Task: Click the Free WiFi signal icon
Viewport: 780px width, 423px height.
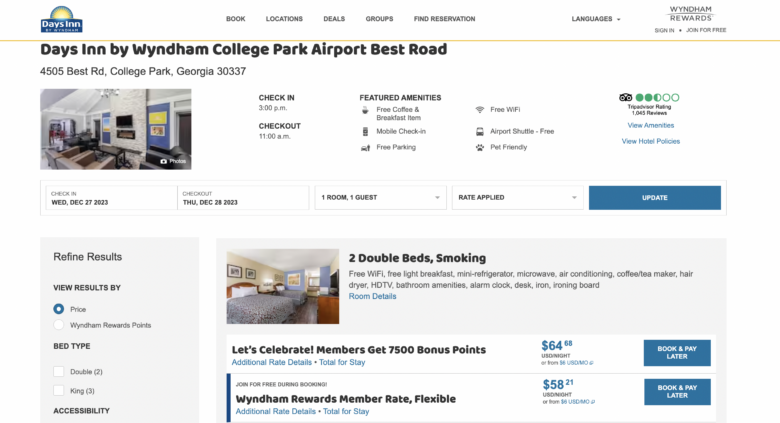Action: pyautogui.click(x=480, y=109)
